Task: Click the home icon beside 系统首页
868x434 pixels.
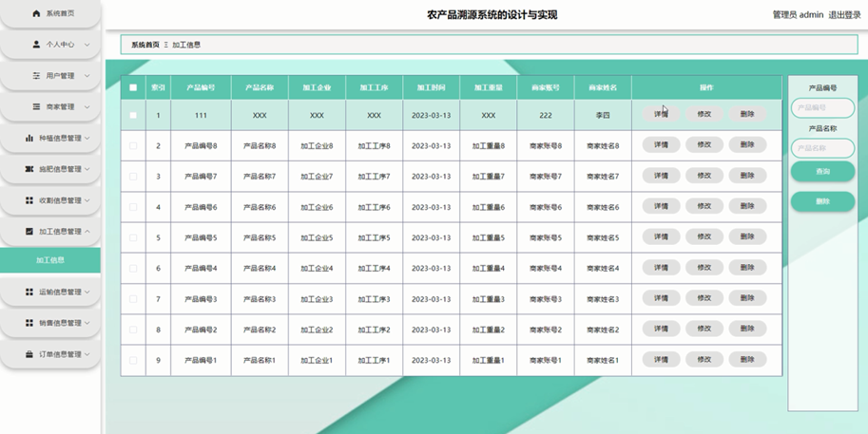Action: pyautogui.click(x=36, y=13)
